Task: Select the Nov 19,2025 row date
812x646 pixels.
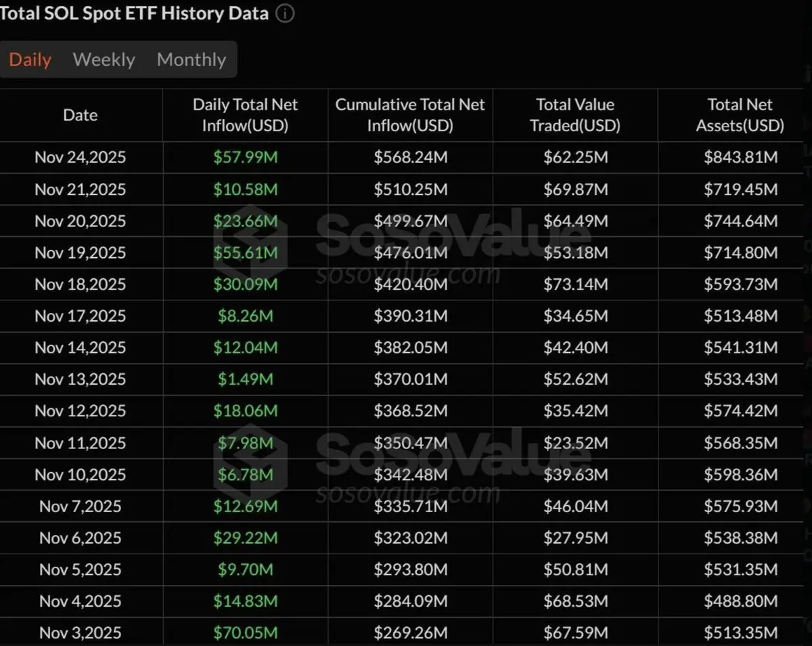Action: click(x=81, y=253)
